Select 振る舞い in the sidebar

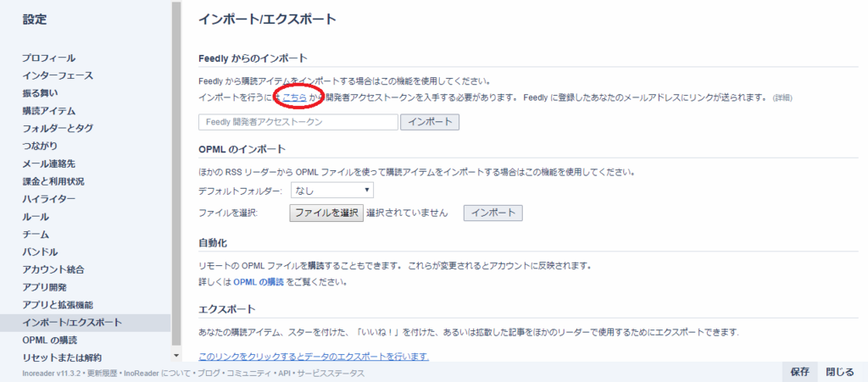point(40,93)
